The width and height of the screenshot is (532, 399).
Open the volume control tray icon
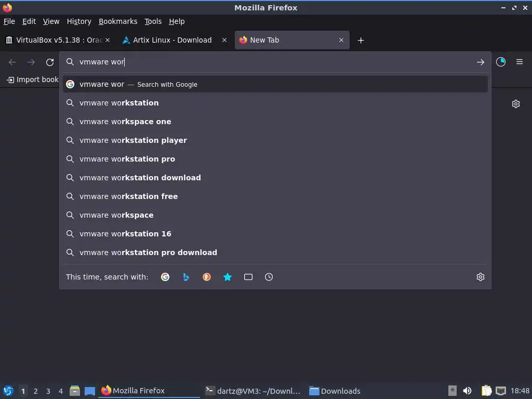tap(467, 391)
